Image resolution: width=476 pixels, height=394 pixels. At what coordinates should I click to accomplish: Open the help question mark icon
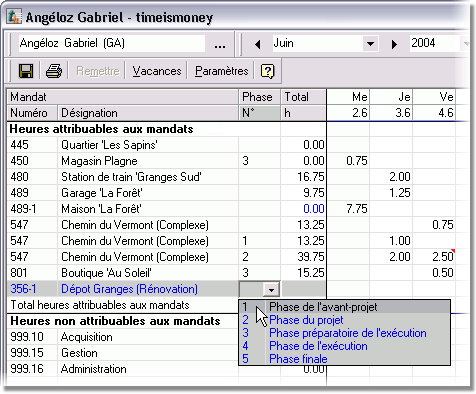pyautogui.click(x=267, y=71)
